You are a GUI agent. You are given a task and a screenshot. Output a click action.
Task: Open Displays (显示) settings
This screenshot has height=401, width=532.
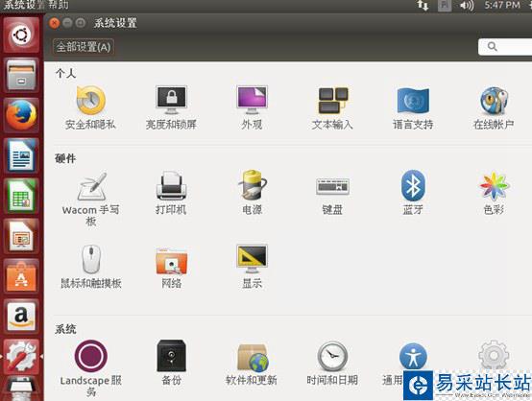(x=252, y=267)
